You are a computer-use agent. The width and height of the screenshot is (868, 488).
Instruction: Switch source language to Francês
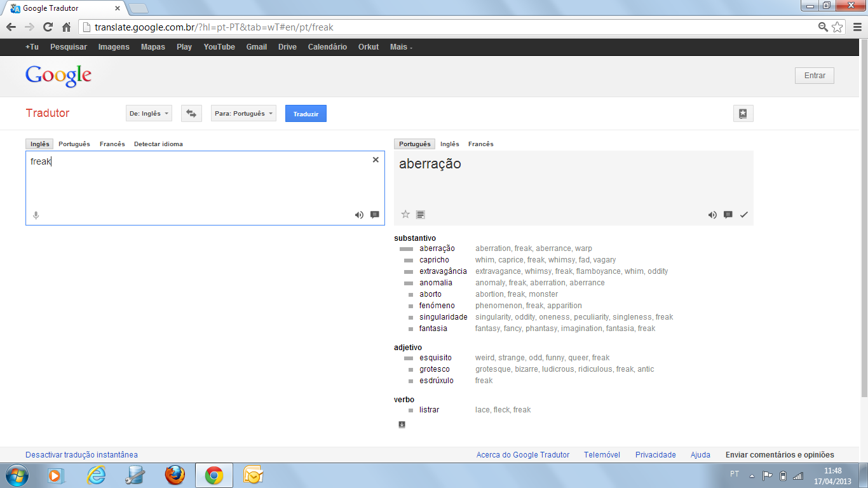(x=112, y=144)
